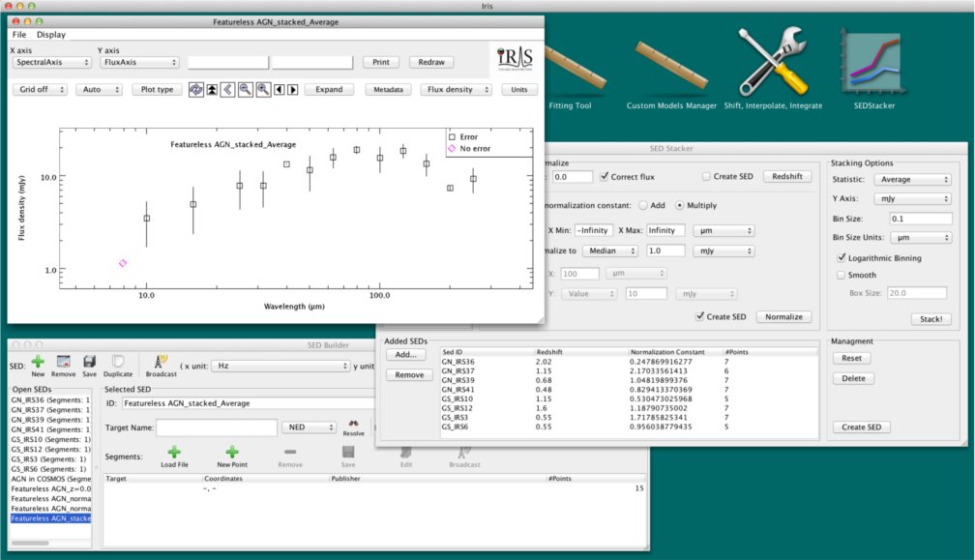
Task: Click the Save SED floppy icon
Action: click(90, 367)
